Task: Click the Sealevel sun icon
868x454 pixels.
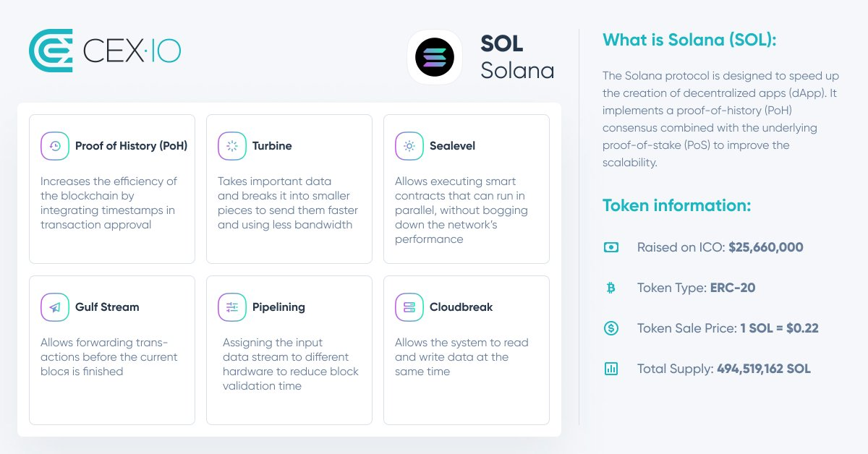Action: click(409, 146)
